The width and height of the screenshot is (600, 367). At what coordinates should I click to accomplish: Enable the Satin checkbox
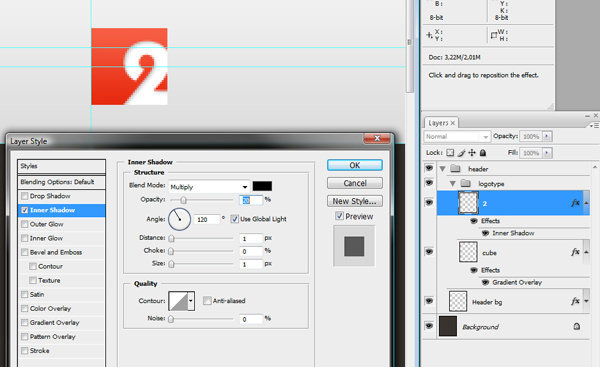pos(24,294)
